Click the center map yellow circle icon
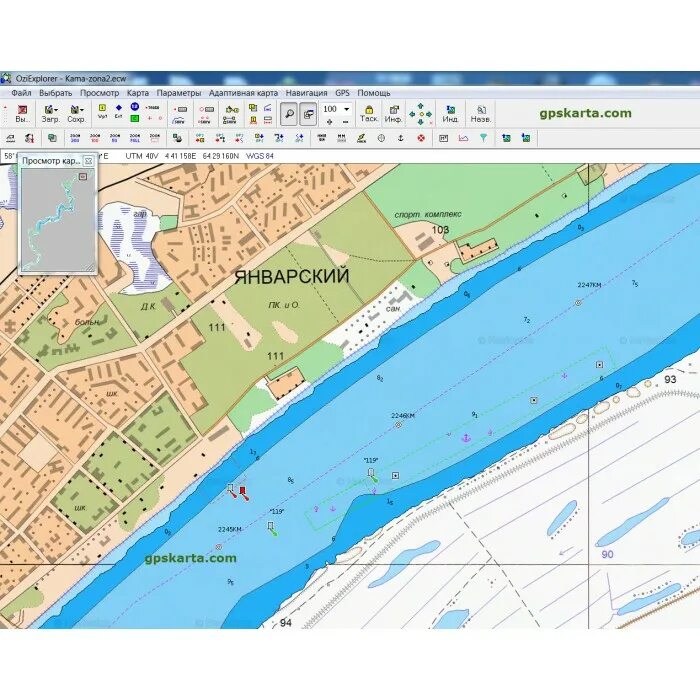Viewport: 700px width, 700px height. coord(421,114)
